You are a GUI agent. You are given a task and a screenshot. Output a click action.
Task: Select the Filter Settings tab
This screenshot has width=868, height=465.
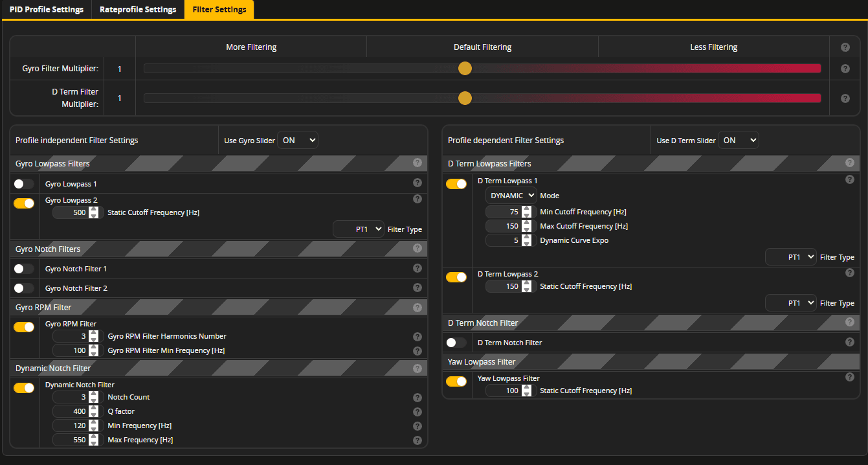[x=219, y=10]
